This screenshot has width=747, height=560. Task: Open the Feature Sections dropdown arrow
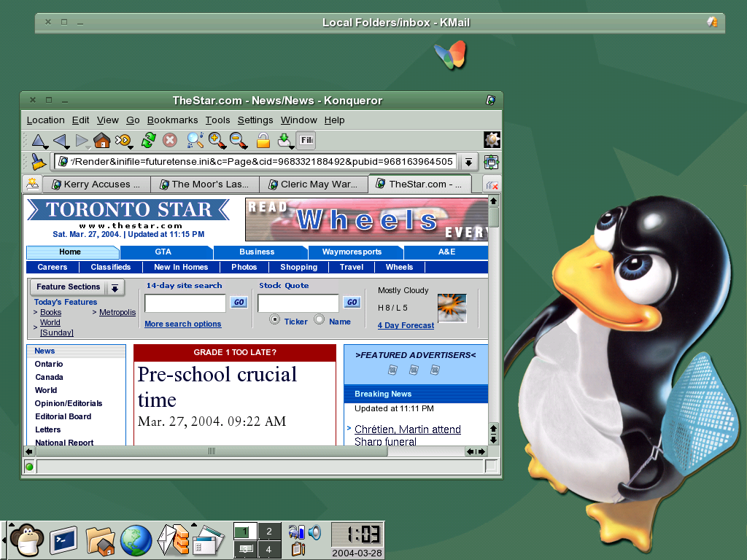pos(115,287)
